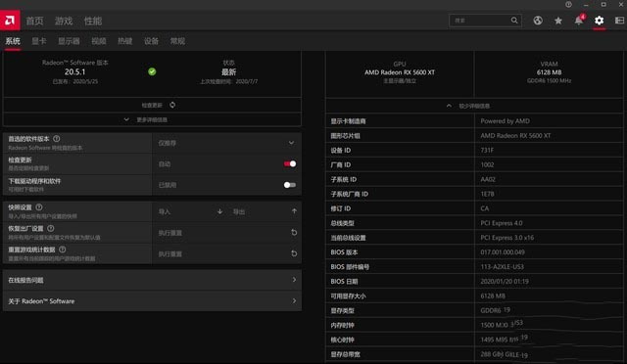Click the 修订 ID value CA
This screenshot has height=364, width=627.
(x=485, y=208)
